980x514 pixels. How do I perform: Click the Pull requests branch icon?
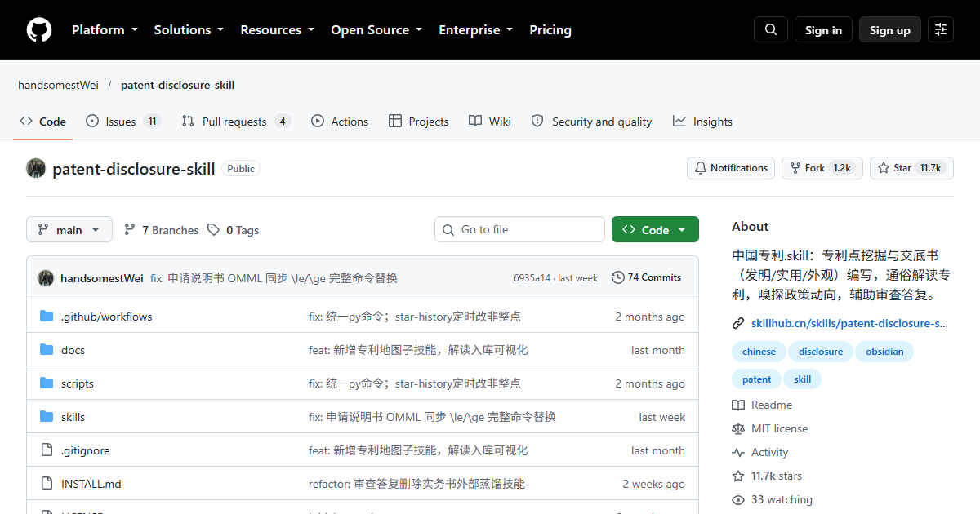(x=188, y=121)
